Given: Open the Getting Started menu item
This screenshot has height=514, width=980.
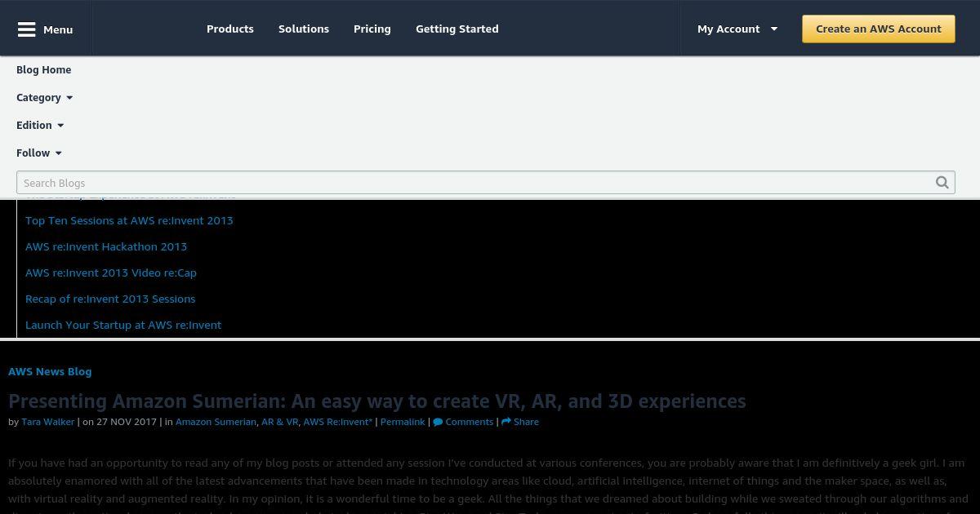Looking at the screenshot, I should (x=457, y=29).
